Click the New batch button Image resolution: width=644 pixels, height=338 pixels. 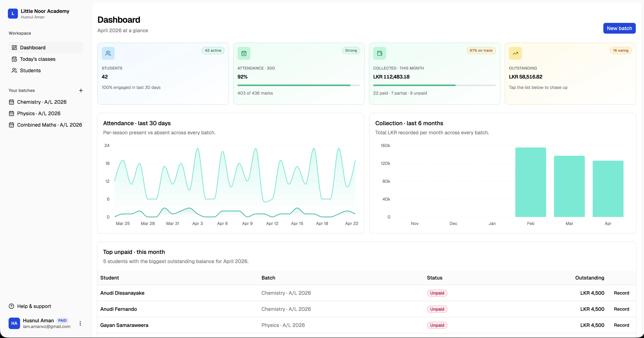(619, 28)
